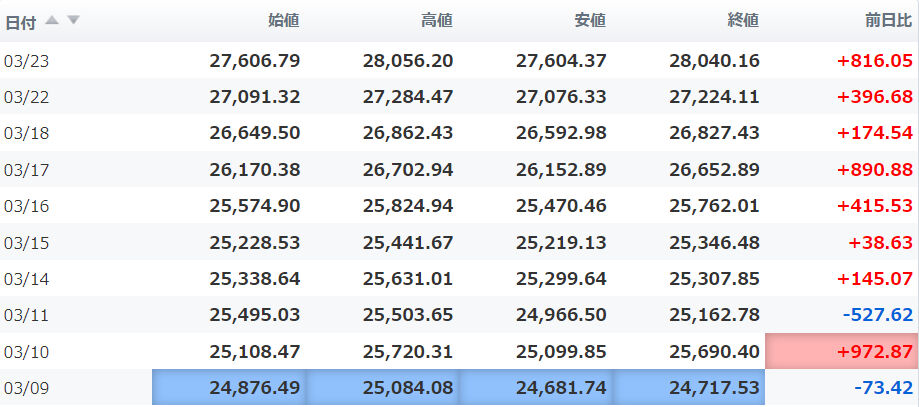Sort dates ascending with up arrow
Image resolution: width=919 pixels, height=407 pixels.
(x=52, y=20)
